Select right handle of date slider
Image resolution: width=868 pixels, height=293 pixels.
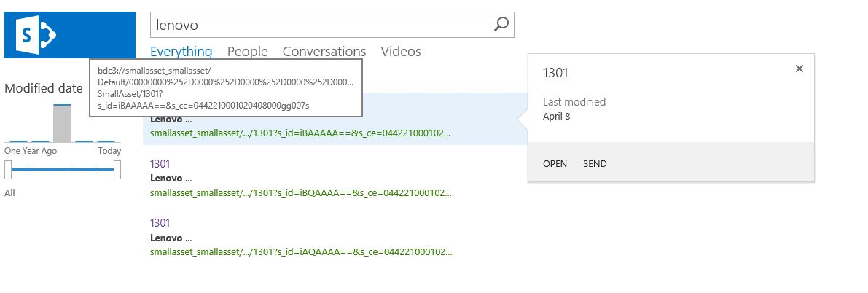click(117, 170)
